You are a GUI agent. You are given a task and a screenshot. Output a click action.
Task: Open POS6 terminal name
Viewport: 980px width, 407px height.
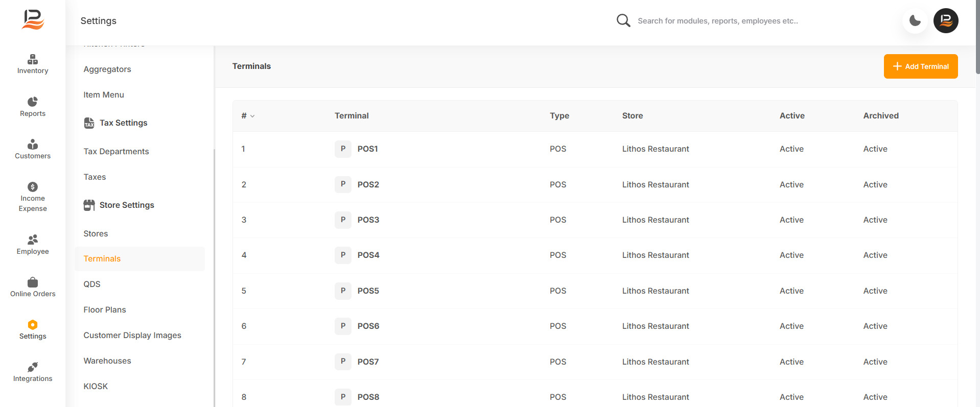point(368,326)
